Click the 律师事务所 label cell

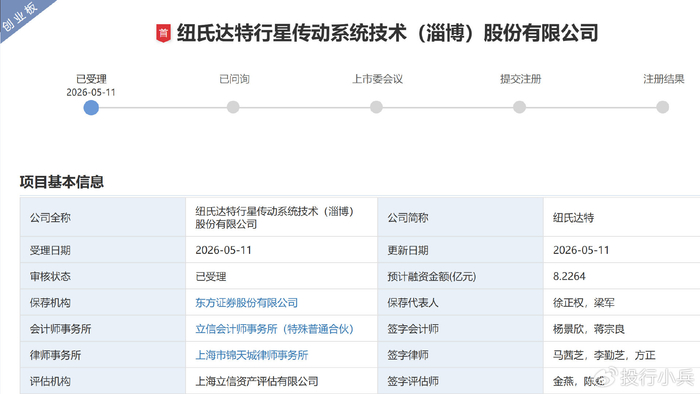tap(103, 355)
